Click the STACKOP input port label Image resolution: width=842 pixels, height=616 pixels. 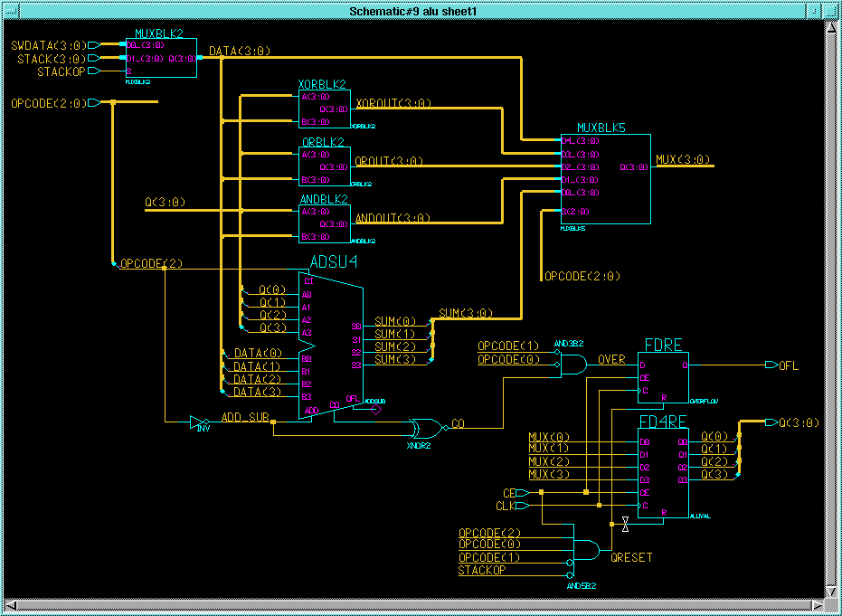tap(60, 71)
